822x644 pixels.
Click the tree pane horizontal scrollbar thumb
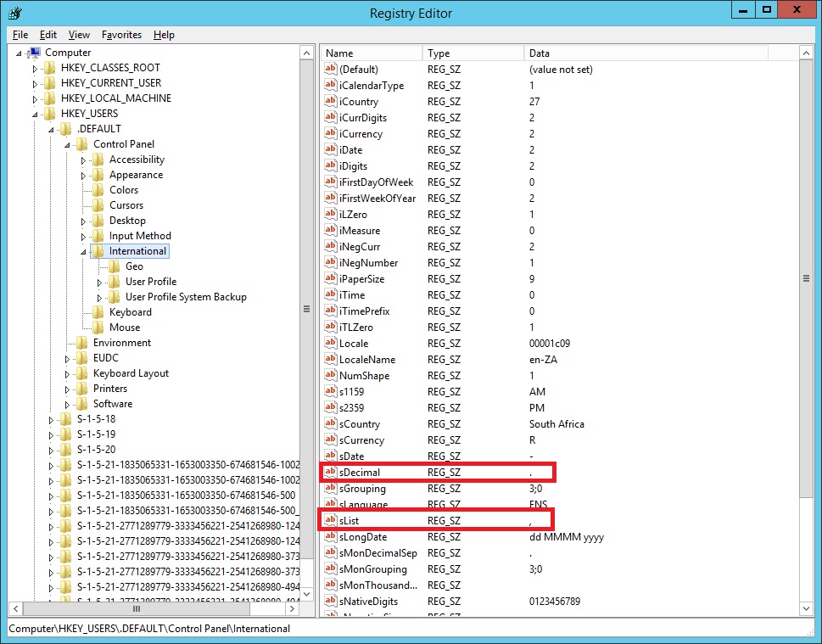point(137,608)
